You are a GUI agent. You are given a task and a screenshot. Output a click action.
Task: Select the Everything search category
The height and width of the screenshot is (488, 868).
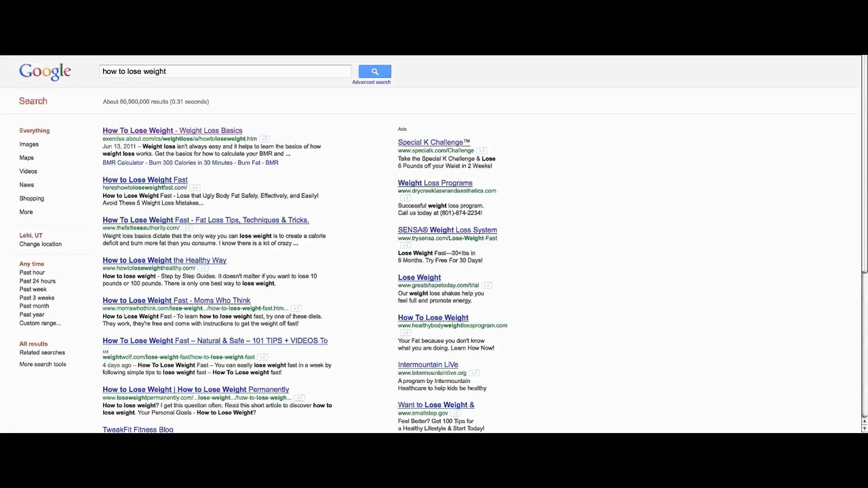click(35, 130)
